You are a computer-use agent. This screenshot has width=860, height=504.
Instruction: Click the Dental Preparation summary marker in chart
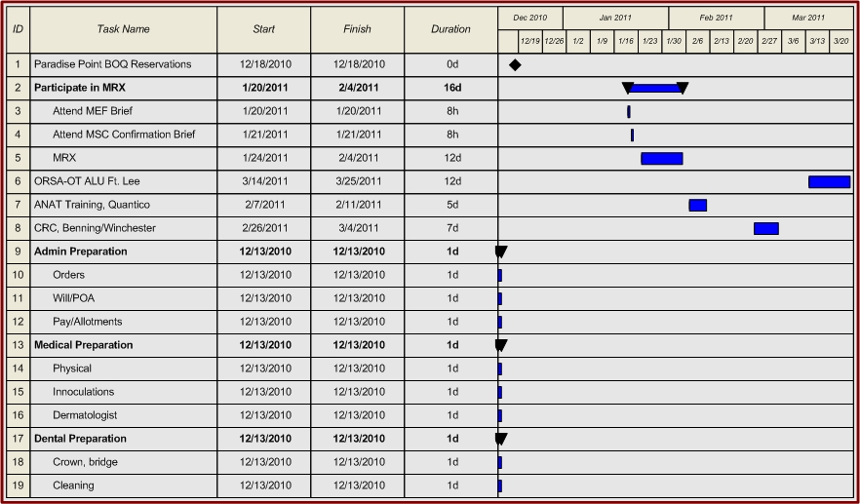(501, 439)
